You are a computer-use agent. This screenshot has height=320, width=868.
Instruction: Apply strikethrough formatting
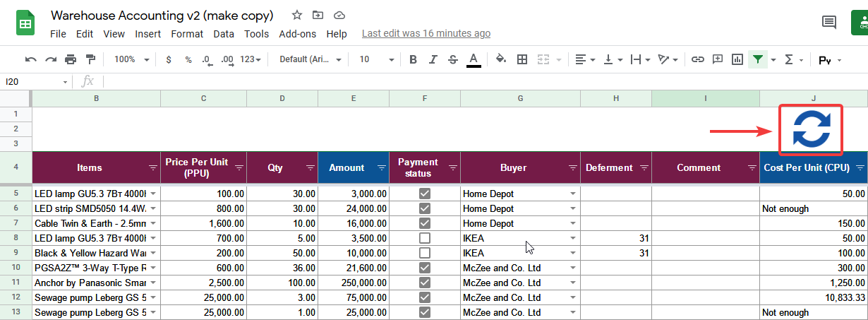click(x=453, y=59)
